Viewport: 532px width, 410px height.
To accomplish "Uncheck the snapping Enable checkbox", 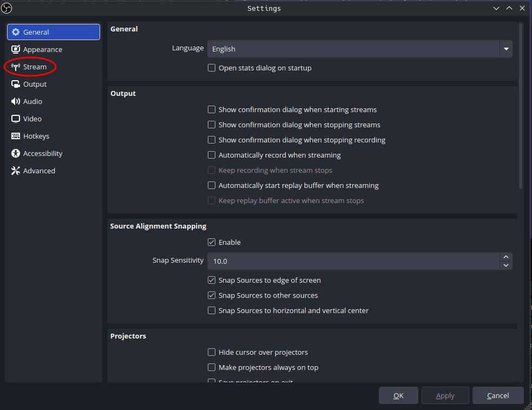I will (x=212, y=242).
